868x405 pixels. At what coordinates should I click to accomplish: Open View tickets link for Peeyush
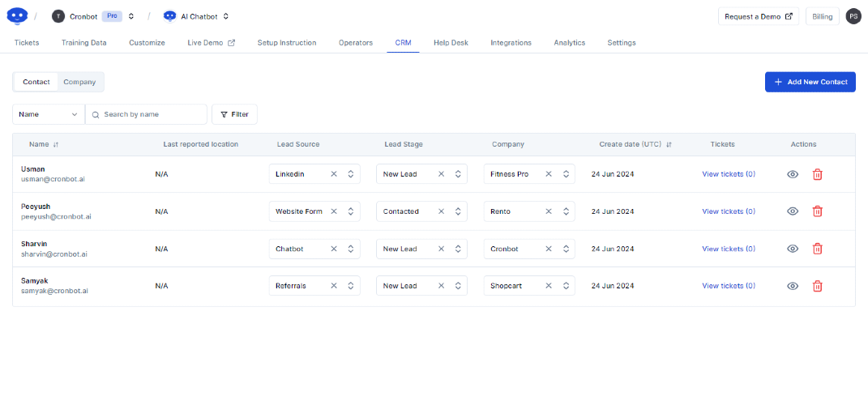[x=729, y=211]
